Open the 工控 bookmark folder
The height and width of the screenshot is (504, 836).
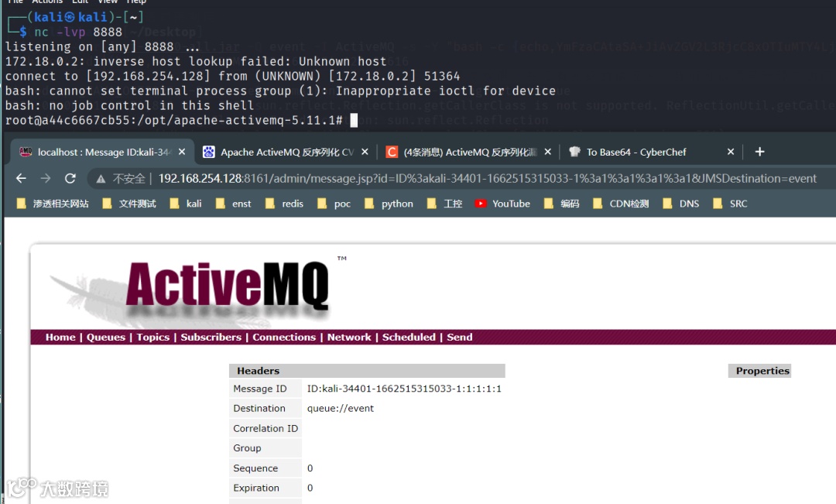pyautogui.click(x=444, y=204)
